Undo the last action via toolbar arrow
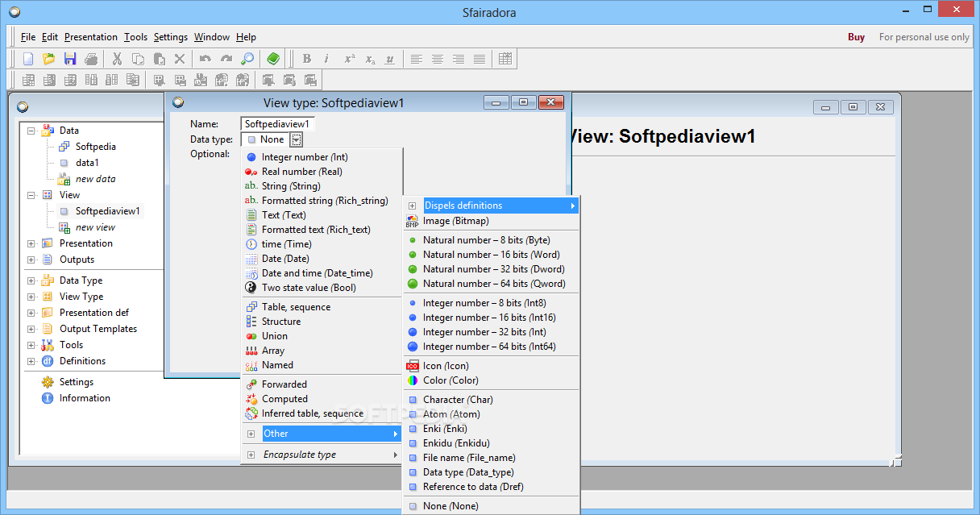The width and height of the screenshot is (980, 515). point(206,59)
